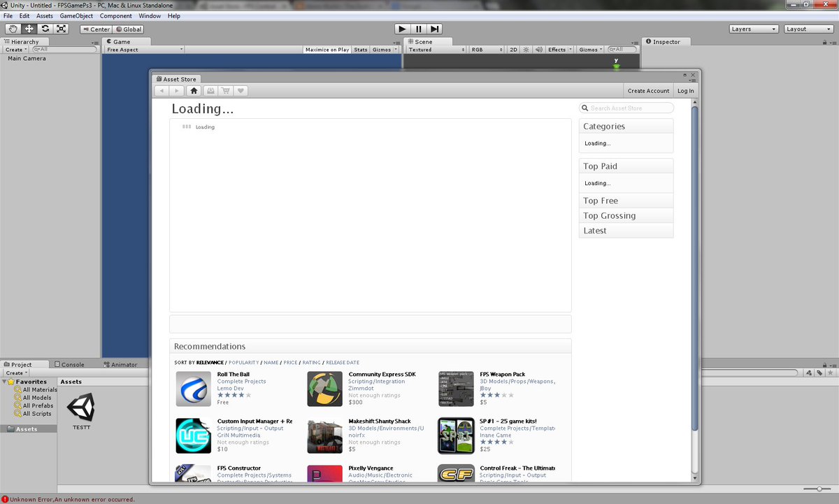This screenshot has height=504, width=839.
Task: Select the Inspector tab
Action: 667,42
